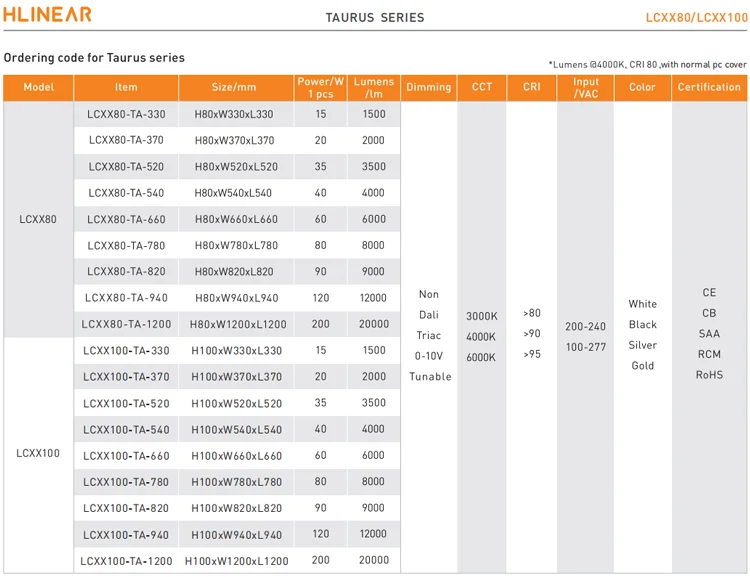Click item 'LCXX100-TA-330'
The height and width of the screenshot is (577, 750).
tap(126, 350)
